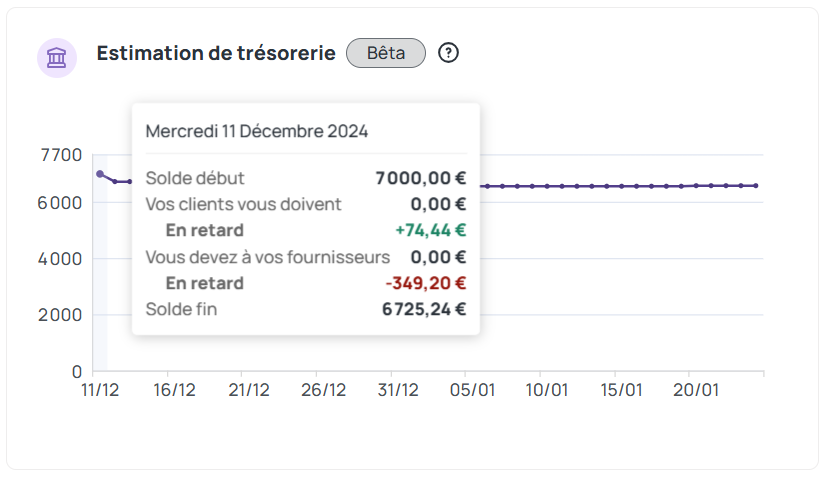Click the tooltip date Mercredi 11 Décembre 2024
The image size is (829, 480).
coord(257,131)
